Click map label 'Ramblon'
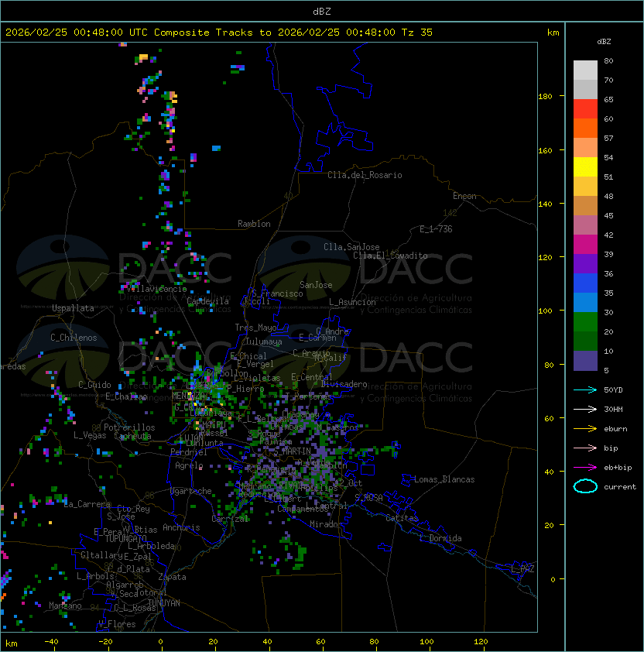 (254, 224)
